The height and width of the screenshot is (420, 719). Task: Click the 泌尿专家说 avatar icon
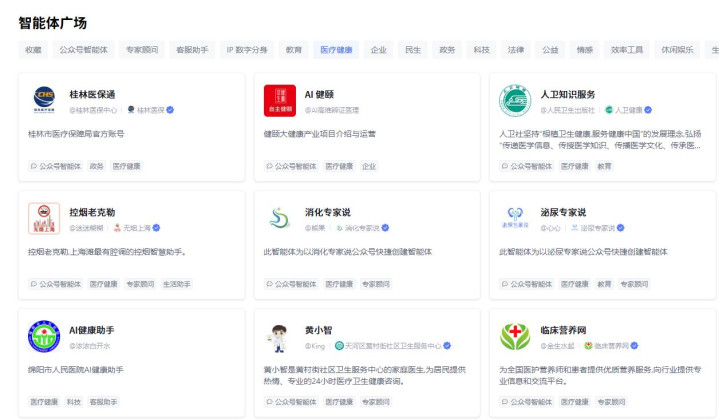tap(515, 219)
